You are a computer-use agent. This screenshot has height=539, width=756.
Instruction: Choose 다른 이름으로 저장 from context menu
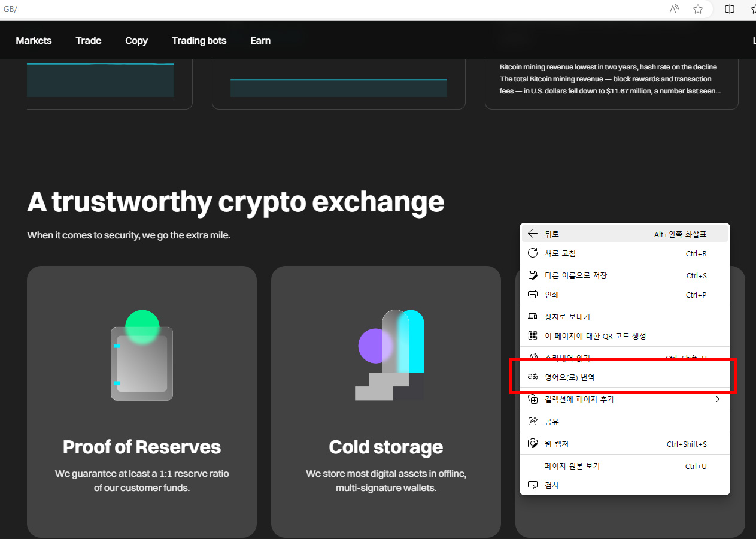pos(625,275)
